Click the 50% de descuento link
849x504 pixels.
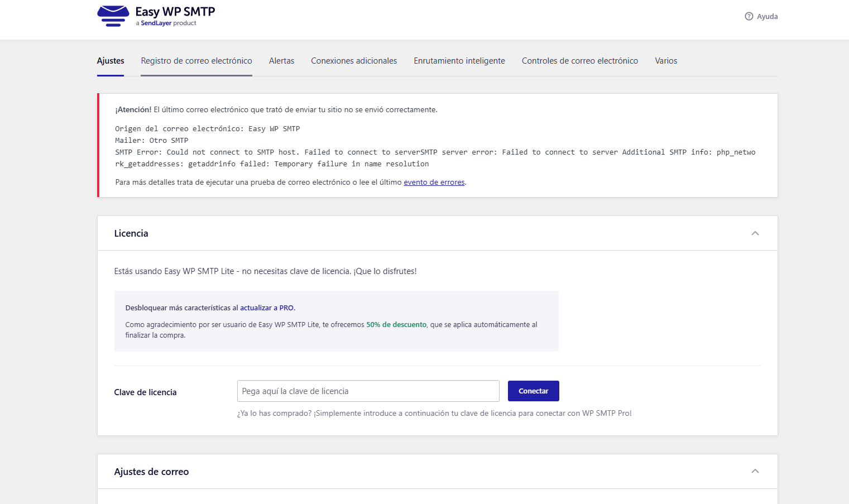[396, 325]
